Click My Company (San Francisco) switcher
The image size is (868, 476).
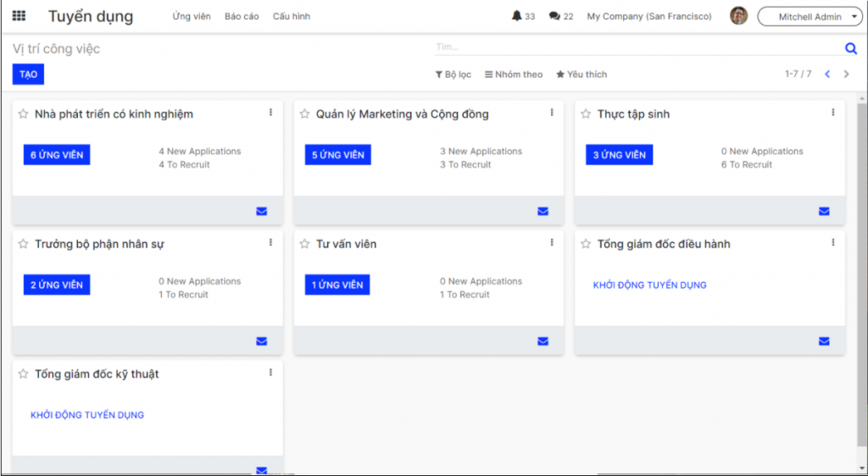tap(649, 17)
